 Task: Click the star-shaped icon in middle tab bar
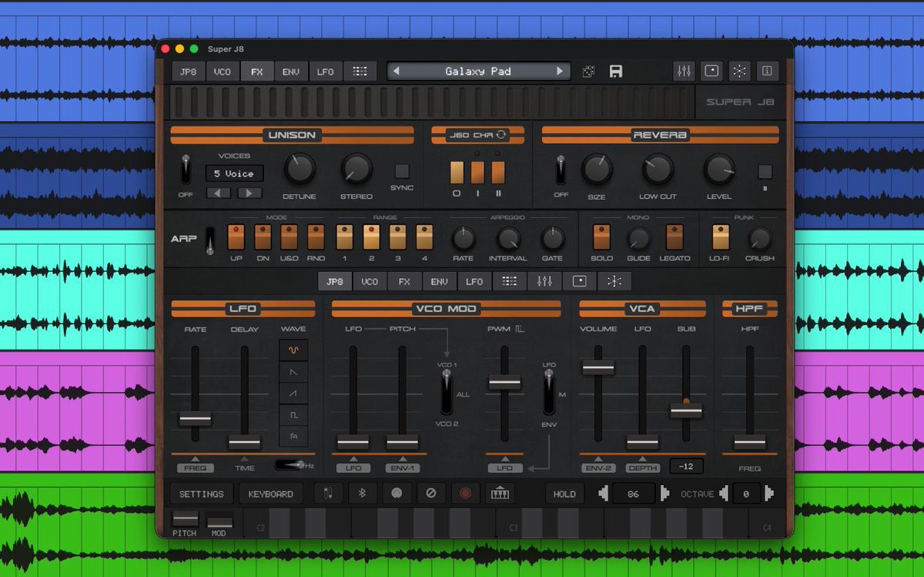(614, 281)
